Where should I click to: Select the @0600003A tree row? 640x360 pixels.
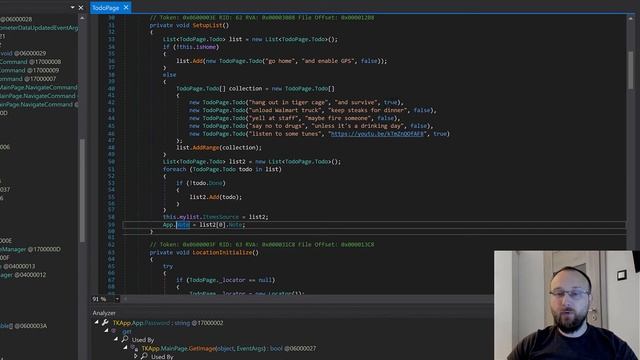click(x=23, y=326)
